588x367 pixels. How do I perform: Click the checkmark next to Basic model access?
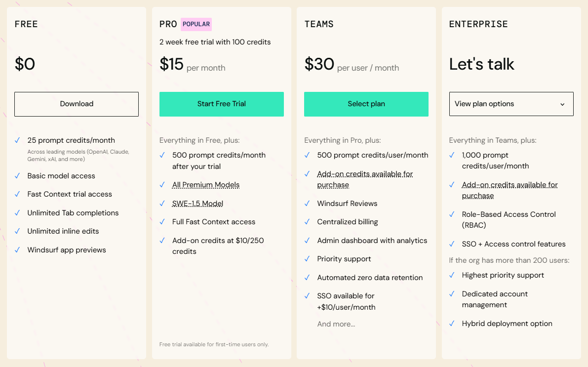17,176
